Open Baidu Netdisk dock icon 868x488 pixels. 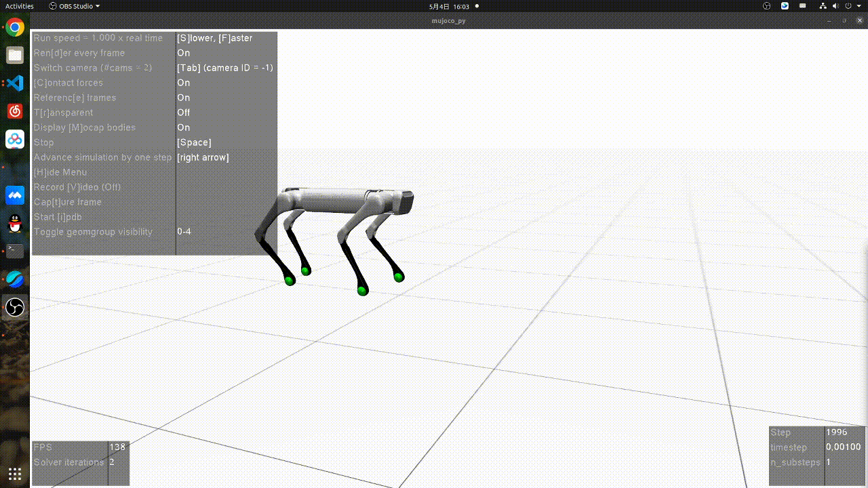click(15, 140)
